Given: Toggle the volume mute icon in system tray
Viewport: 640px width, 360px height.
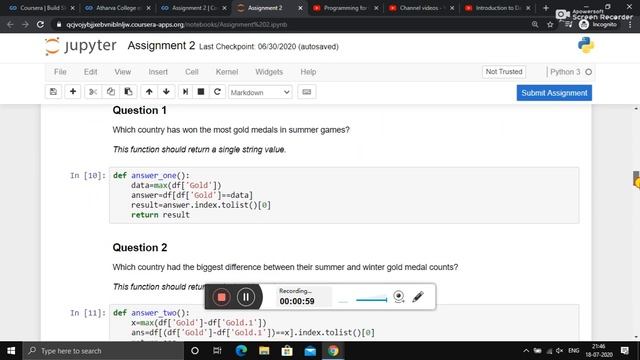Looking at the screenshot, I should (x=560, y=351).
